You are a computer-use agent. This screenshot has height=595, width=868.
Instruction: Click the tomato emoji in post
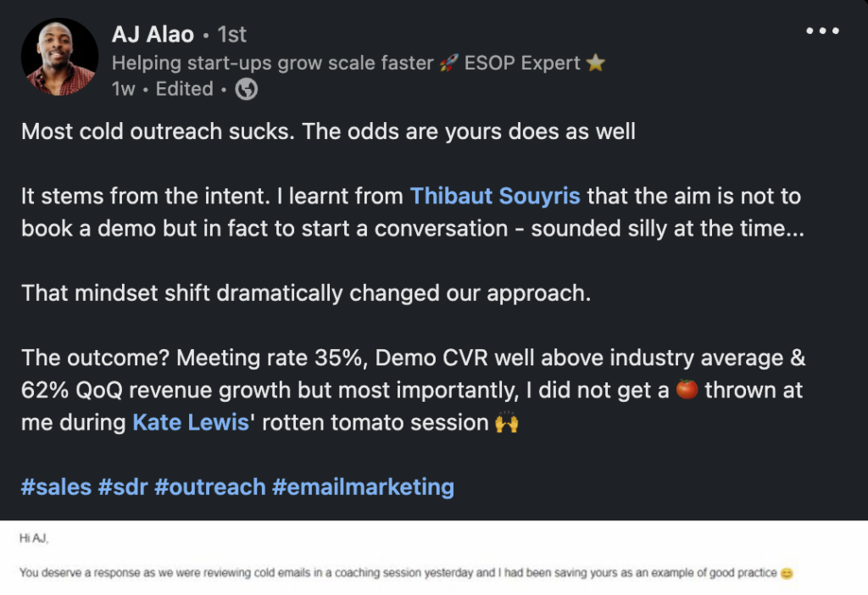[687, 389]
